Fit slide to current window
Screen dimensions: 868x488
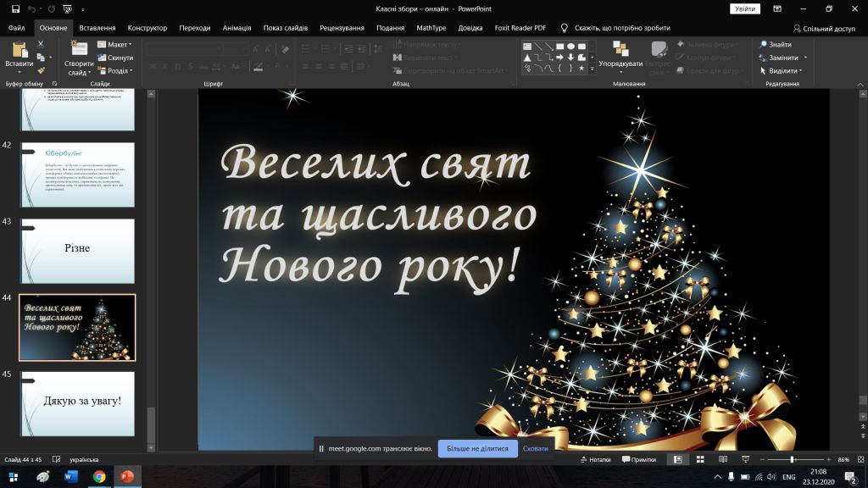point(861,460)
